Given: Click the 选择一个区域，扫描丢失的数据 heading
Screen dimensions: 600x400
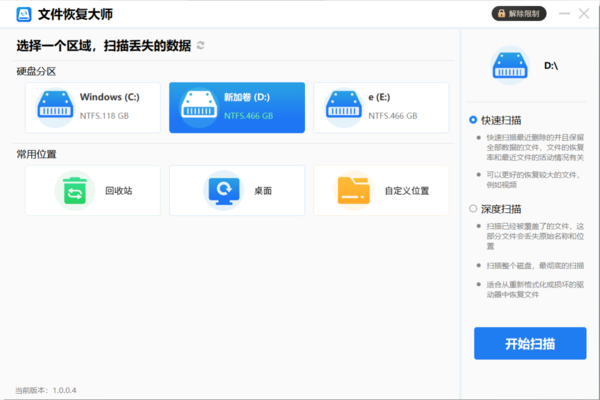Looking at the screenshot, I should pyautogui.click(x=104, y=46).
